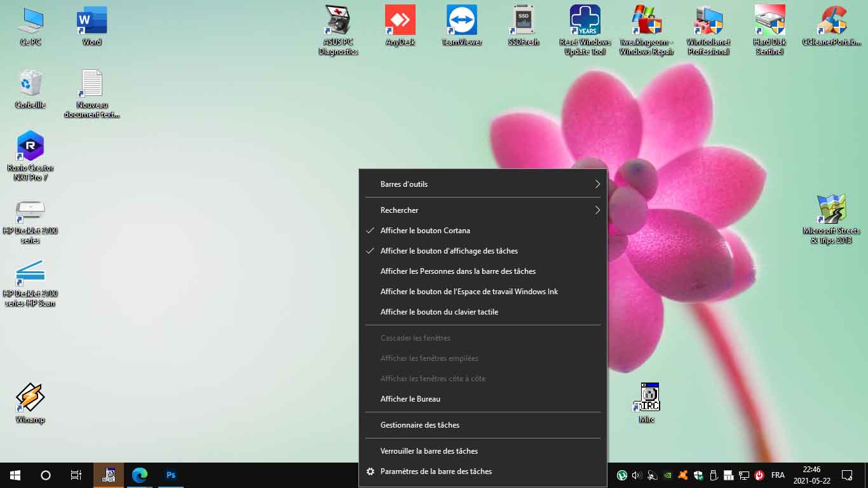
Task: Click the NVIDIA tray icon
Action: point(667,475)
